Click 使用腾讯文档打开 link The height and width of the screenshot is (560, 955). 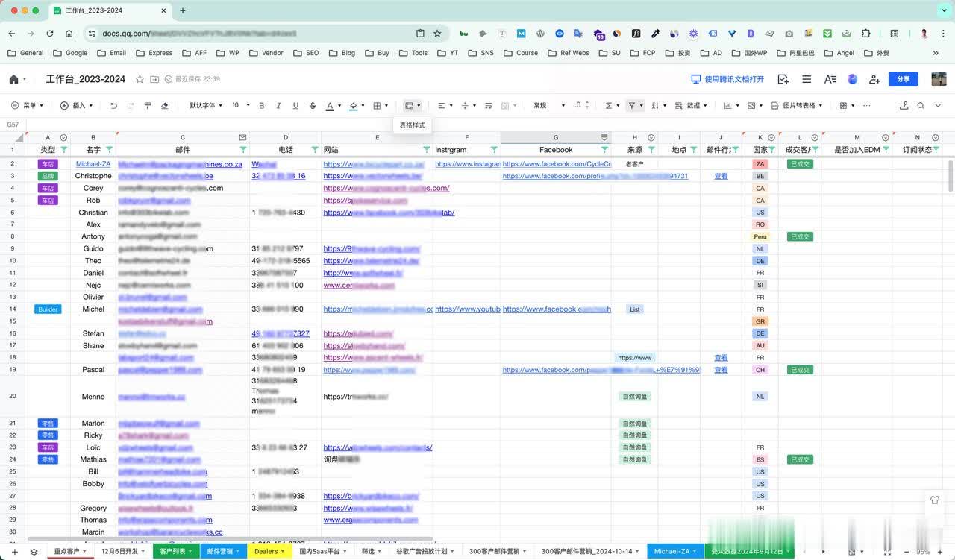[x=728, y=79]
